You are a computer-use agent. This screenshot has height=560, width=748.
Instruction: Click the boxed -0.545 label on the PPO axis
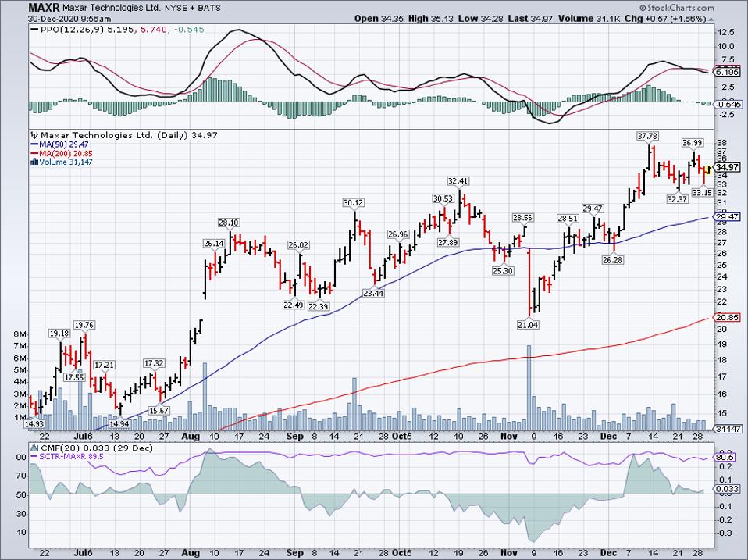point(728,104)
